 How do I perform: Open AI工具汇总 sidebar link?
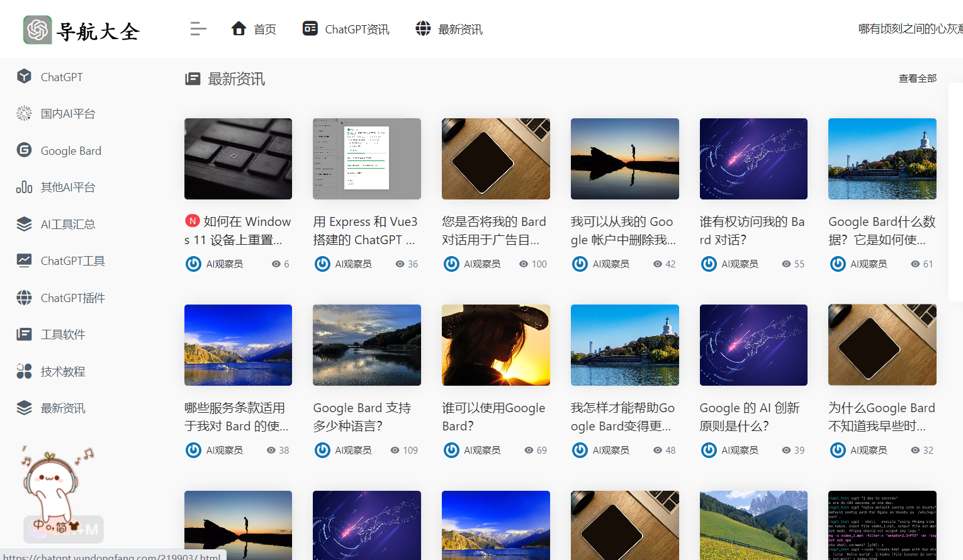(x=68, y=224)
